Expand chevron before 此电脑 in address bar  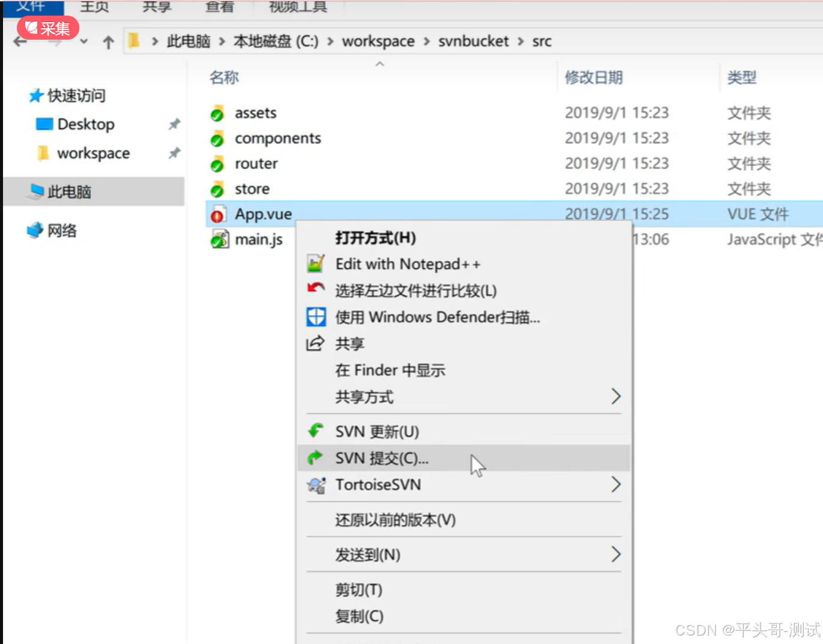pyautogui.click(x=155, y=41)
